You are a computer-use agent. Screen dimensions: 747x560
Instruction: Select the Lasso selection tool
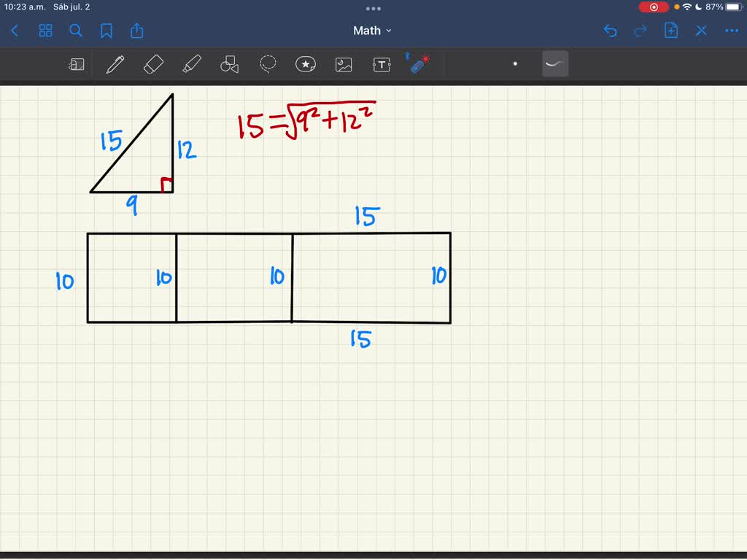[x=268, y=64]
